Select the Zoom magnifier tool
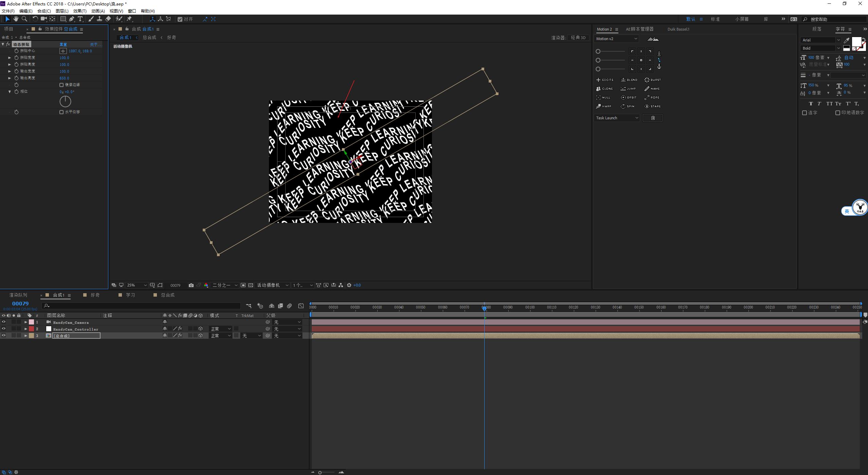Viewport: 868px width, 475px height. point(24,19)
